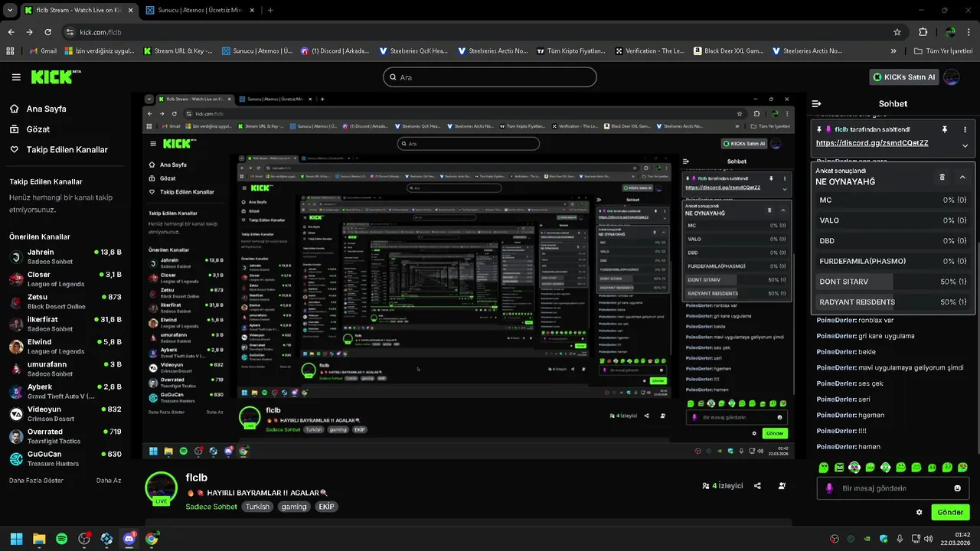Click the flclb streamer avatar
The height and width of the screenshot is (551, 980).
(162, 488)
